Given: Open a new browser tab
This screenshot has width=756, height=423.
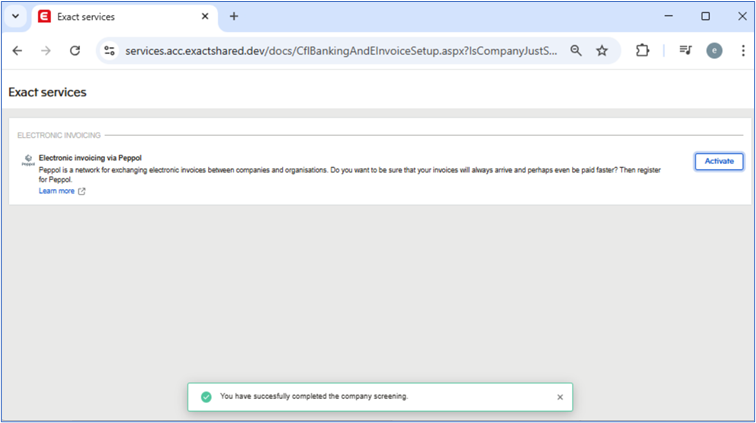Looking at the screenshot, I should pyautogui.click(x=234, y=17).
